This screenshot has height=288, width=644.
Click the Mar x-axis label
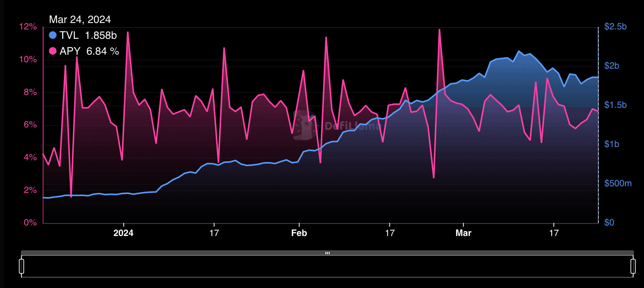463,233
